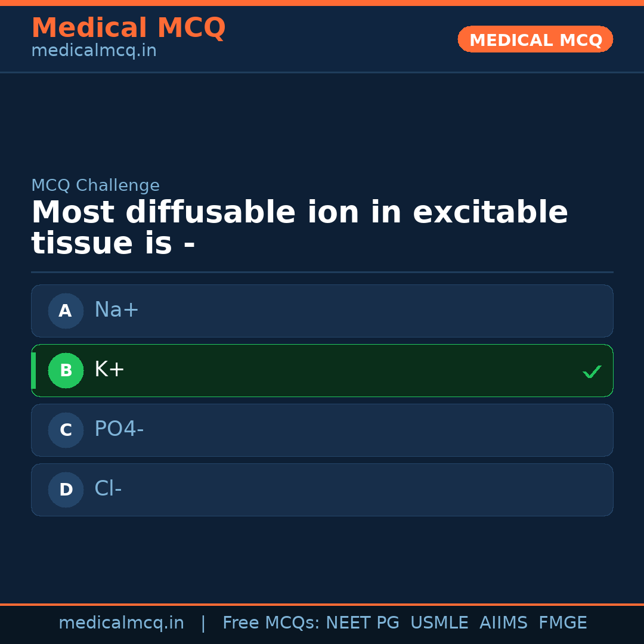
Task: Click the circled C option badge
Action: click(x=66, y=430)
